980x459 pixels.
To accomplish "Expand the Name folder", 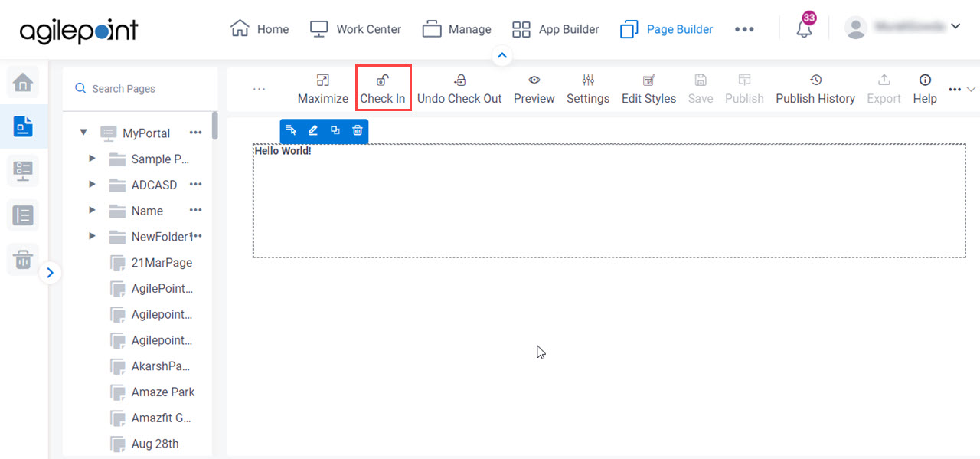I will point(92,211).
